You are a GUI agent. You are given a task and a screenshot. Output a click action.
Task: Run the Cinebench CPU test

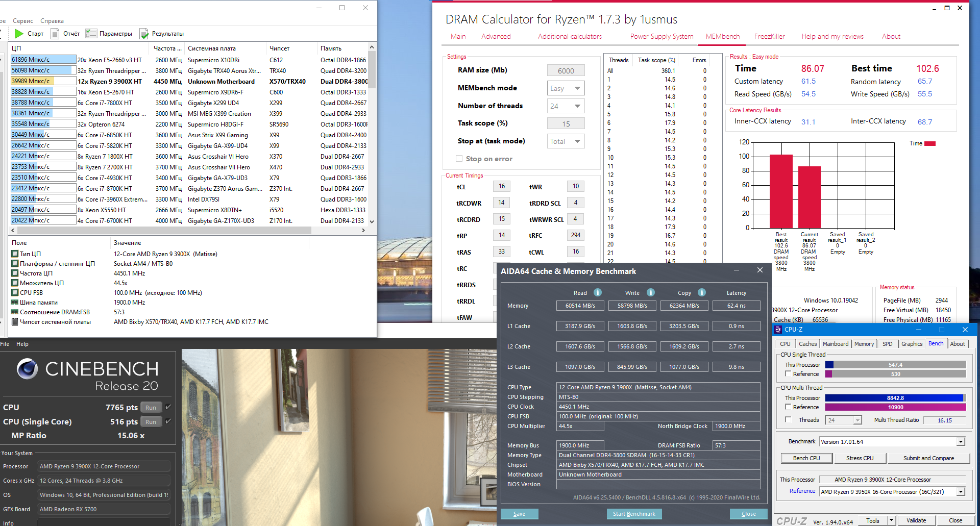tap(151, 407)
